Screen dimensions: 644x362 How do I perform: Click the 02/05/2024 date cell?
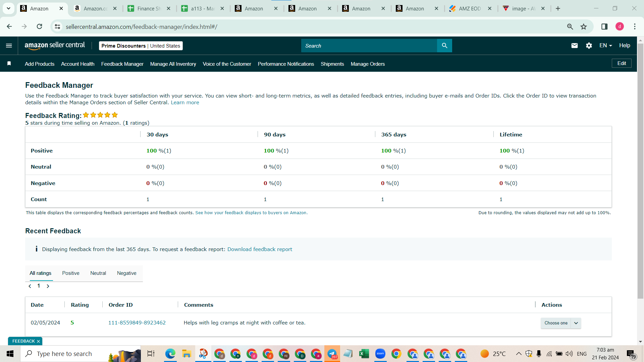pos(45,323)
